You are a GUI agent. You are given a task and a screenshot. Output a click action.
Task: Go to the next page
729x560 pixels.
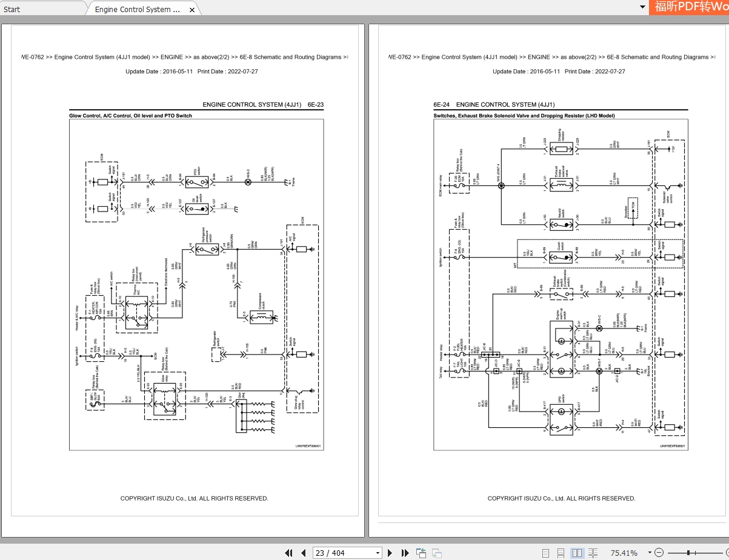pyautogui.click(x=390, y=553)
